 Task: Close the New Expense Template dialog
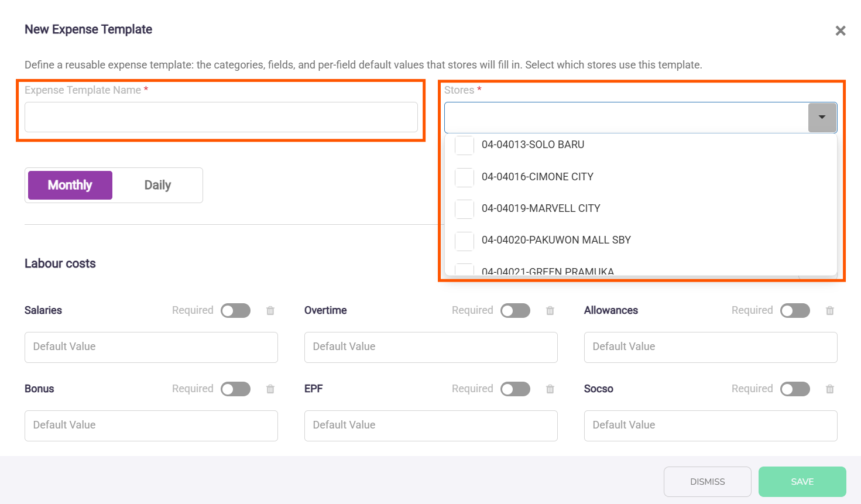point(841,30)
